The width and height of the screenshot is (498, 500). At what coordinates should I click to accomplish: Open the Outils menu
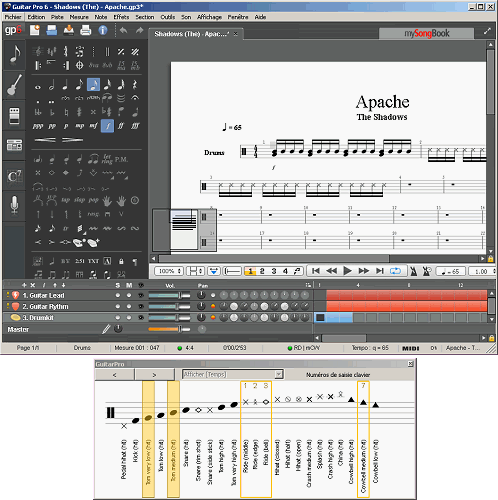click(167, 17)
